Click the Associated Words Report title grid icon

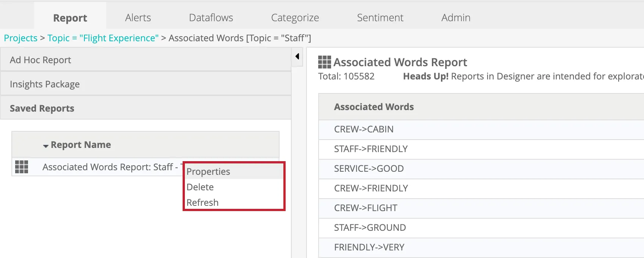[x=324, y=62]
